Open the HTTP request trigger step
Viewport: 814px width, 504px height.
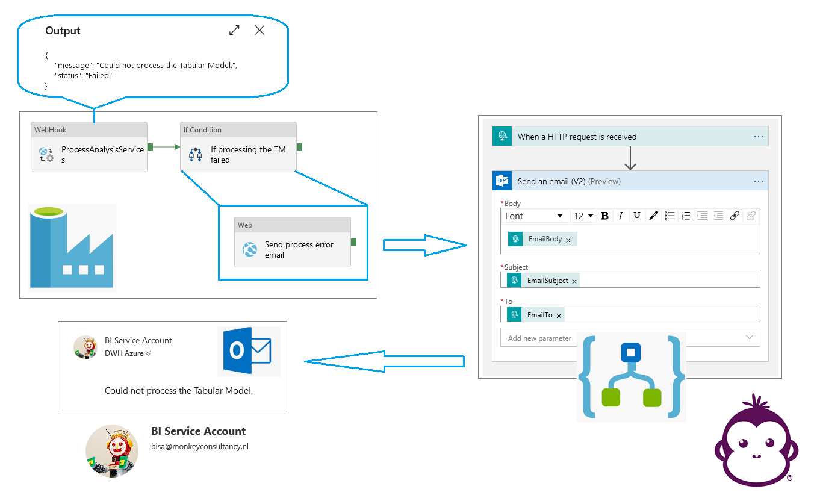630,137
